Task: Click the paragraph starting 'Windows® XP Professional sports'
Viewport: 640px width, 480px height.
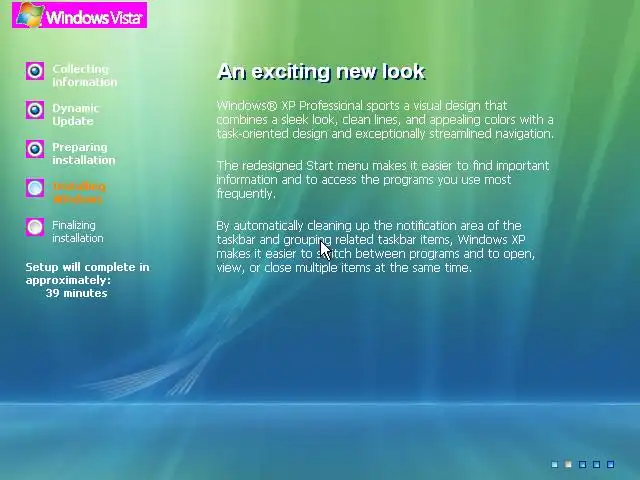Action: coord(385,120)
